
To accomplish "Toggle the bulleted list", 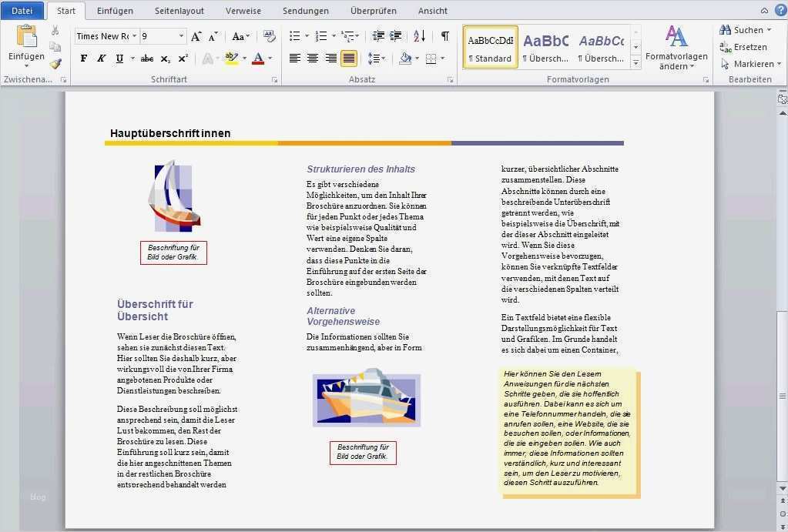I will (293, 35).
